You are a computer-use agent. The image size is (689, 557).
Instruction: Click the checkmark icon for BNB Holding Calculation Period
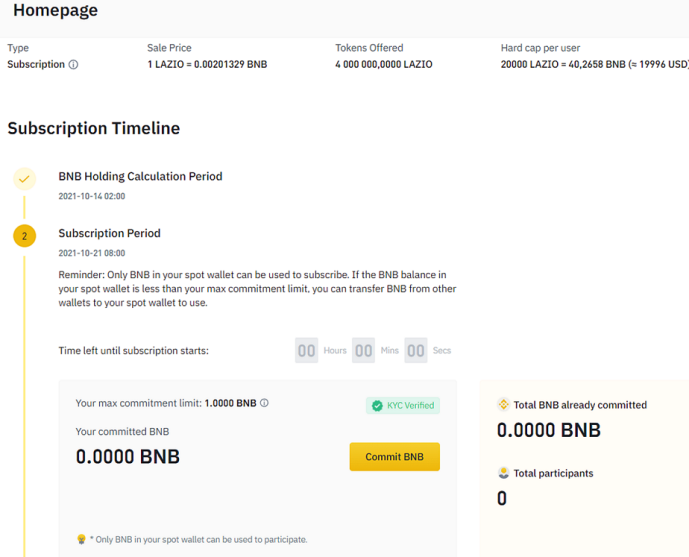pyautogui.click(x=25, y=179)
